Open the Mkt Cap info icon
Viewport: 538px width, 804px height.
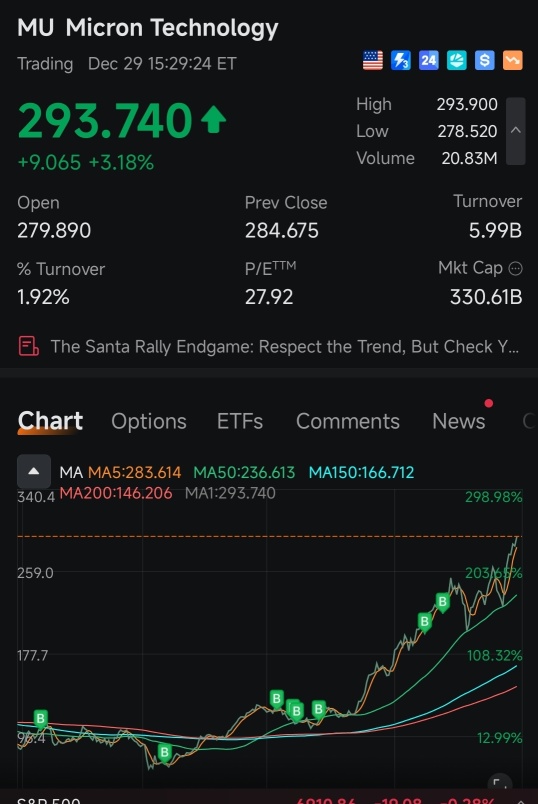(515, 268)
